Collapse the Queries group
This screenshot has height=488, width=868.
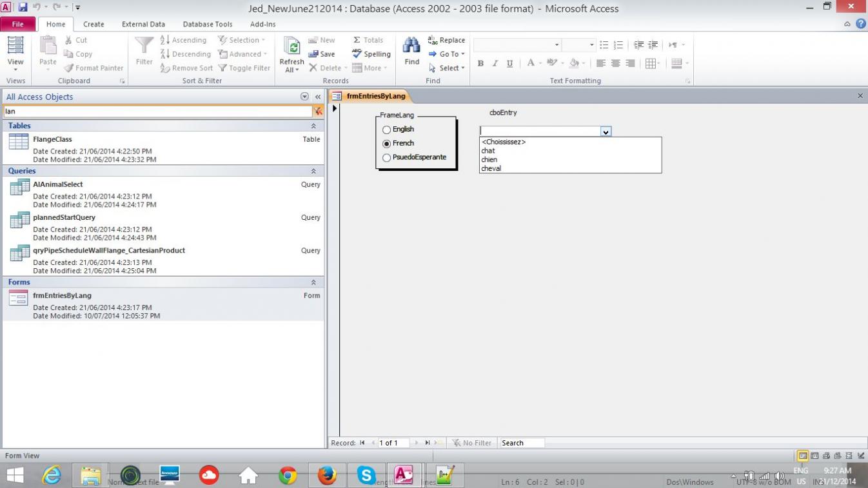pos(313,171)
